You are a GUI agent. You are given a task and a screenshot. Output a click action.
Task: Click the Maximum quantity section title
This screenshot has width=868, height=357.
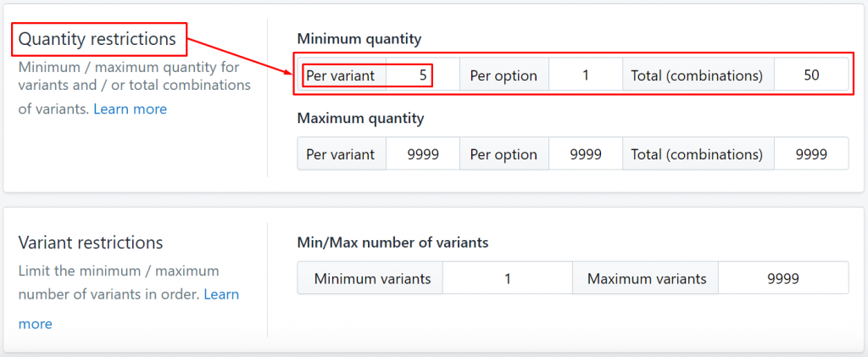(x=360, y=118)
